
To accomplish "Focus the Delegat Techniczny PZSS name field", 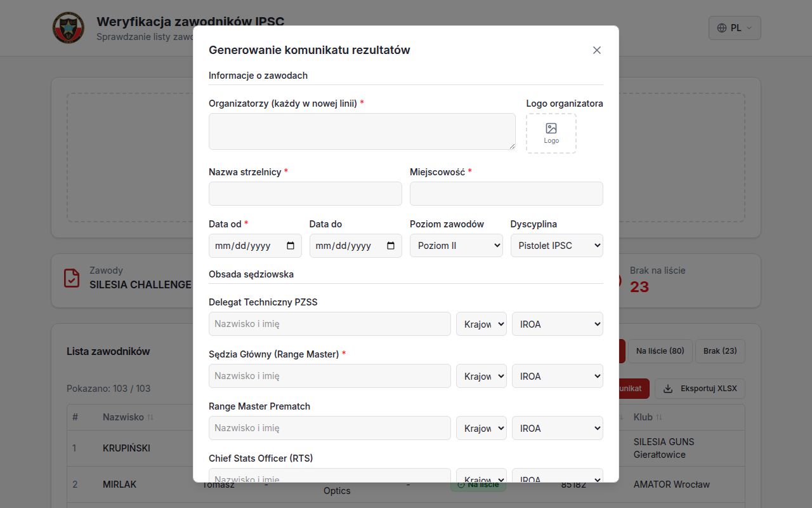I will coord(330,324).
